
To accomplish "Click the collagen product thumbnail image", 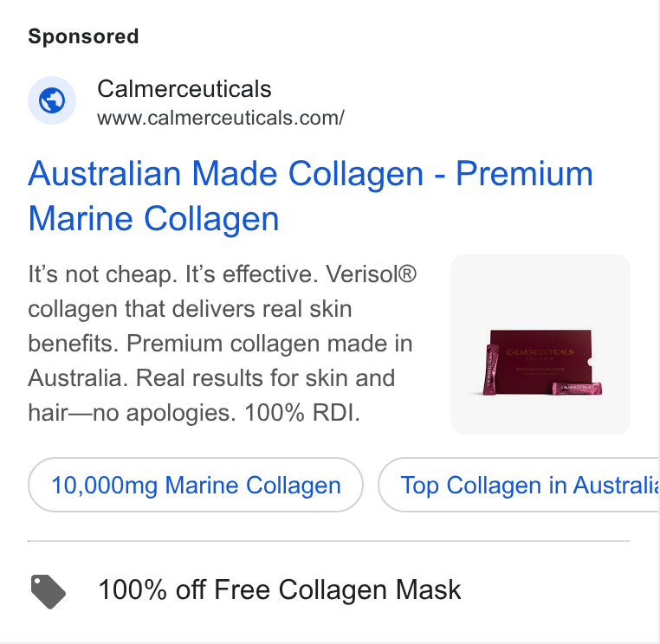I will pos(540,345).
